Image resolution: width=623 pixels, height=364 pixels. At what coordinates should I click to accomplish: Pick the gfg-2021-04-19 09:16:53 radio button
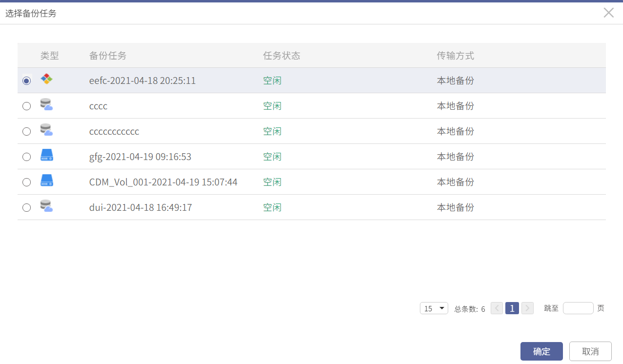27,157
